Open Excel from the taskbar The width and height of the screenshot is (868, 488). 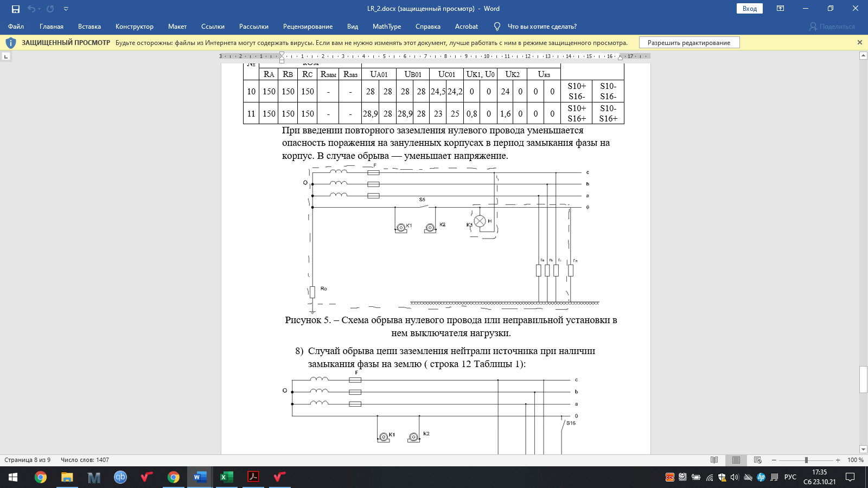pos(227,477)
